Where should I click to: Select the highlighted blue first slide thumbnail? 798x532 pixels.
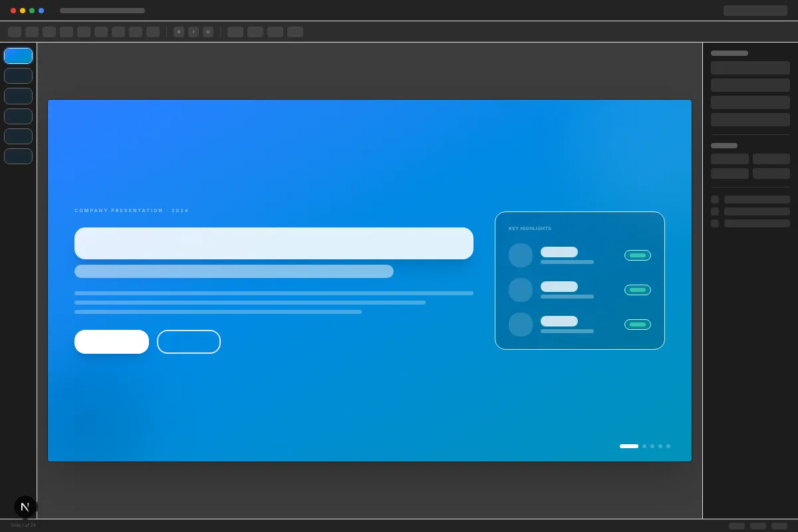click(18, 56)
